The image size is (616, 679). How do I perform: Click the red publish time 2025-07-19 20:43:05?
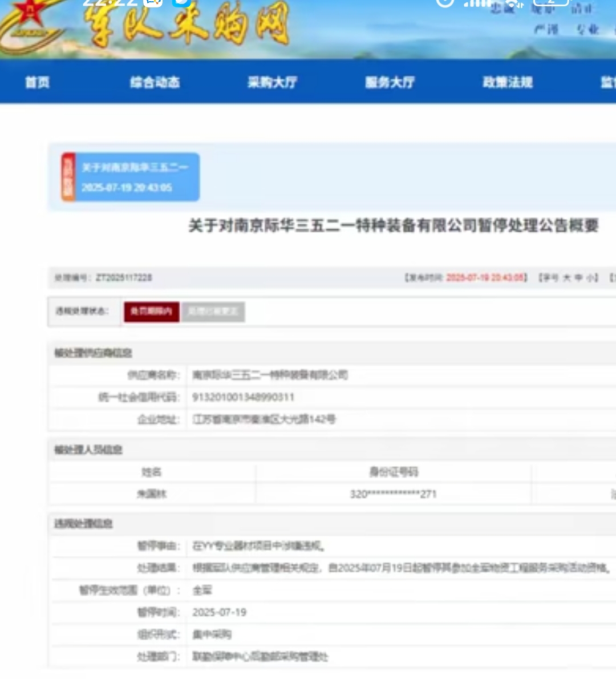(485, 277)
